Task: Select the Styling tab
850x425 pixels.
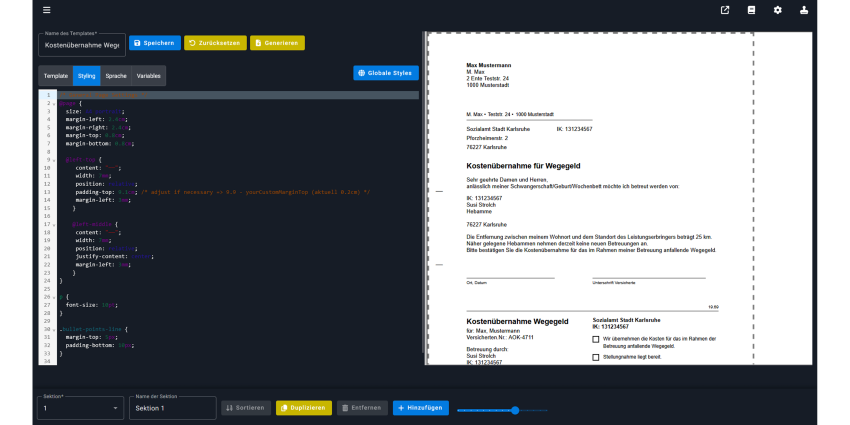Action: pos(86,76)
